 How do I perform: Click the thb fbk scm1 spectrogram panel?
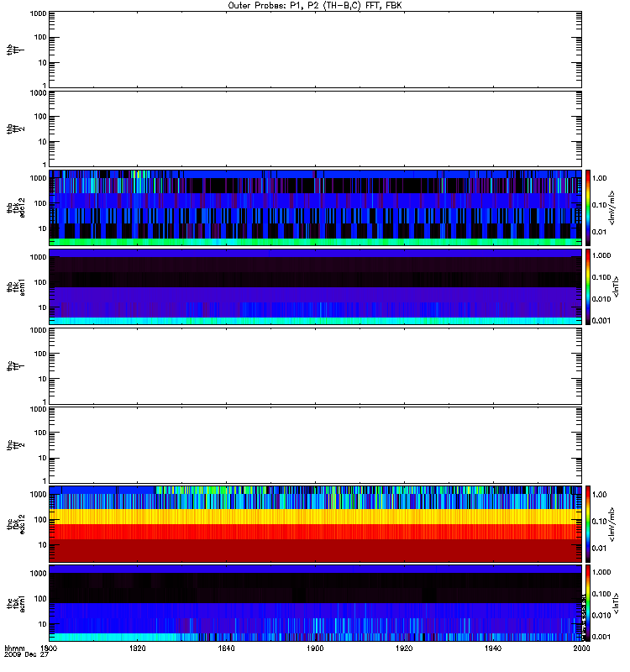pos(315,286)
